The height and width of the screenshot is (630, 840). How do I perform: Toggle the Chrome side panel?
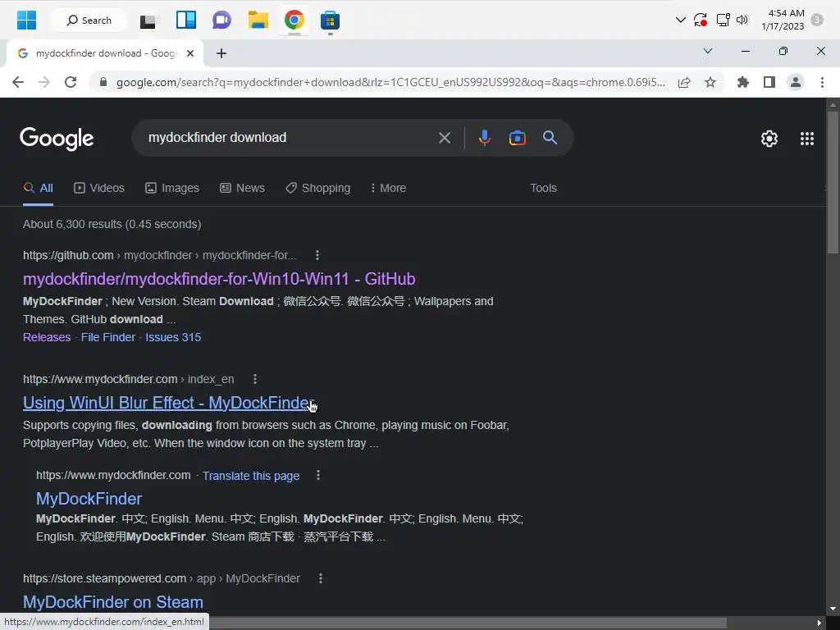(x=769, y=83)
